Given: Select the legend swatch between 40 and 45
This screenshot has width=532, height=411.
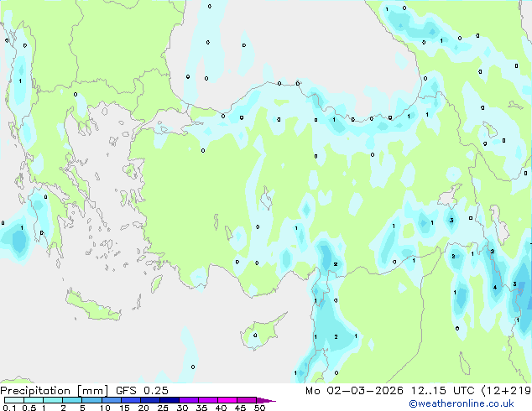Looking at the screenshot, I should 227,400.
